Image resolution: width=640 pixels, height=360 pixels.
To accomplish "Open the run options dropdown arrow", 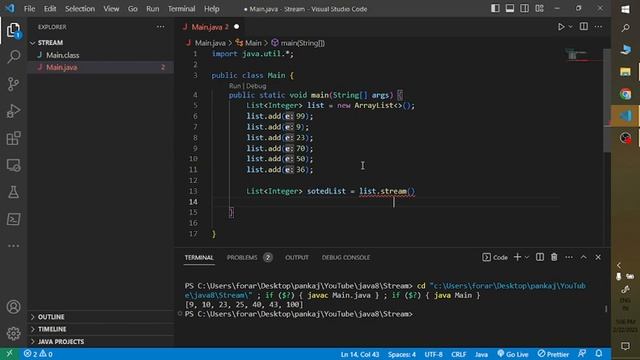I will (x=571, y=27).
